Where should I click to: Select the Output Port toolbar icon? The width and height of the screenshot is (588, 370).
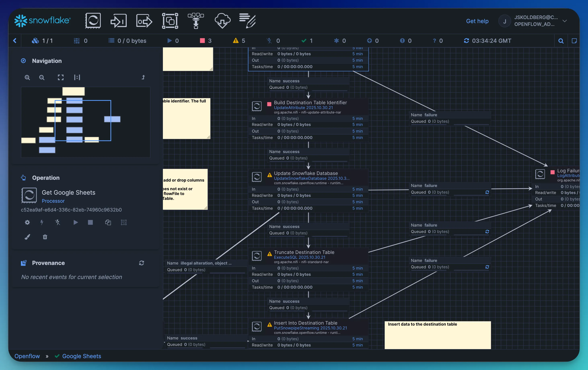[x=144, y=21]
